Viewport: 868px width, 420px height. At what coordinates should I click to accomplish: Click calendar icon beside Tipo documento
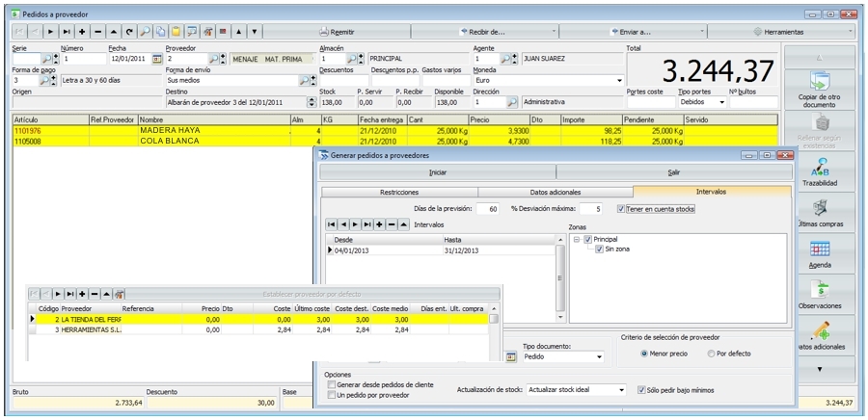[x=511, y=357]
